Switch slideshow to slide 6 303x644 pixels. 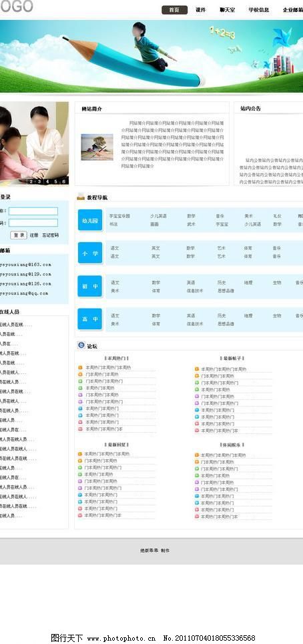pyautogui.click(x=63, y=181)
